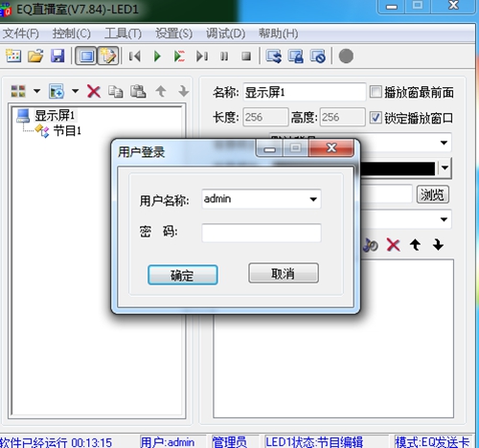
Task: Click the 高度 field showing 256
Action: [342, 117]
